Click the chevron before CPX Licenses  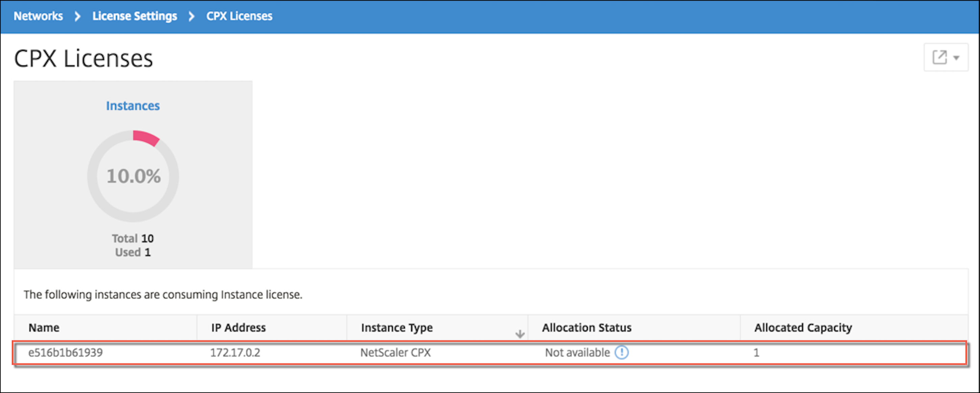click(191, 16)
